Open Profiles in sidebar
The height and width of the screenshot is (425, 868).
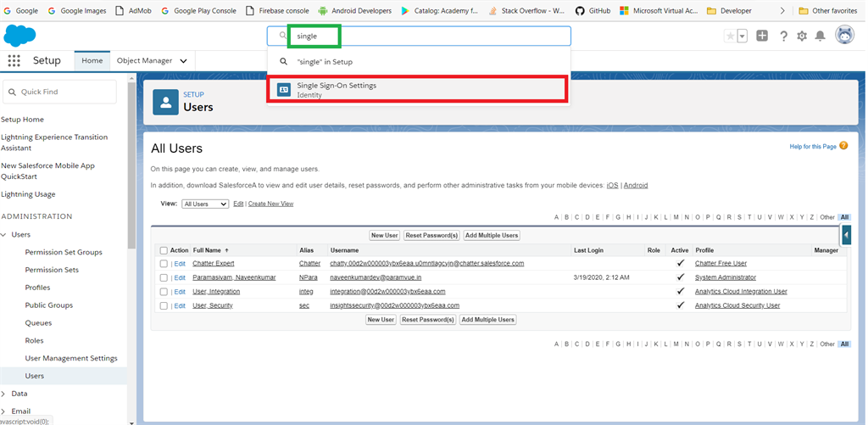coord(37,288)
